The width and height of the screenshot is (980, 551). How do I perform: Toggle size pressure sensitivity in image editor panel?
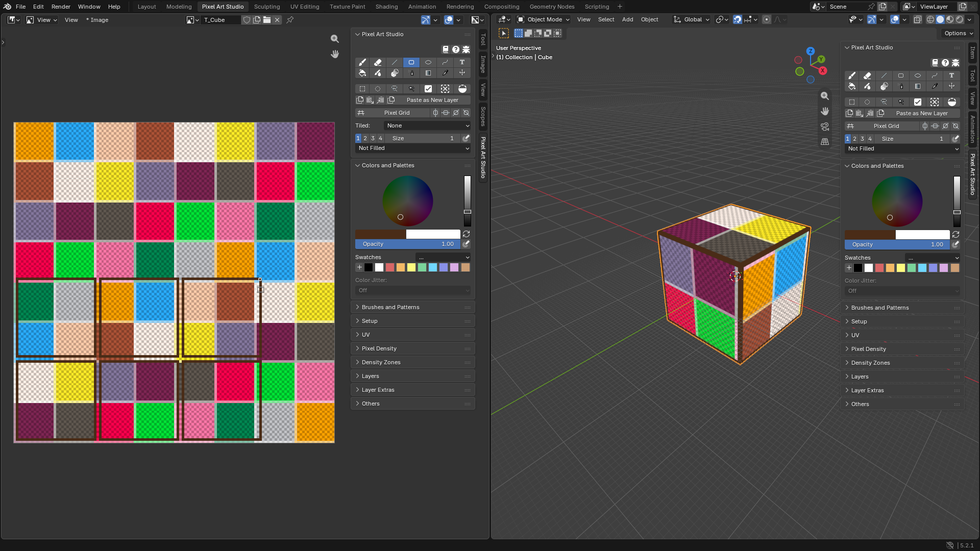(x=466, y=138)
